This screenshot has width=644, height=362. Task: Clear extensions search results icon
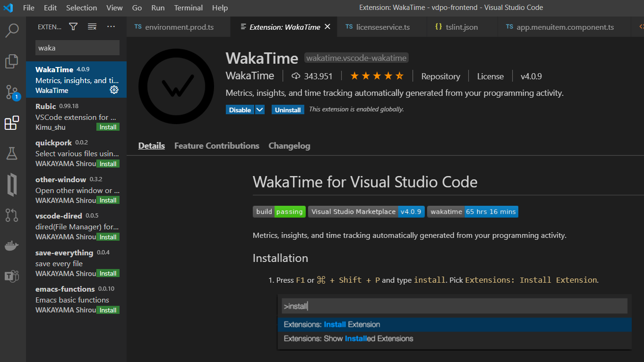point(92,27)
